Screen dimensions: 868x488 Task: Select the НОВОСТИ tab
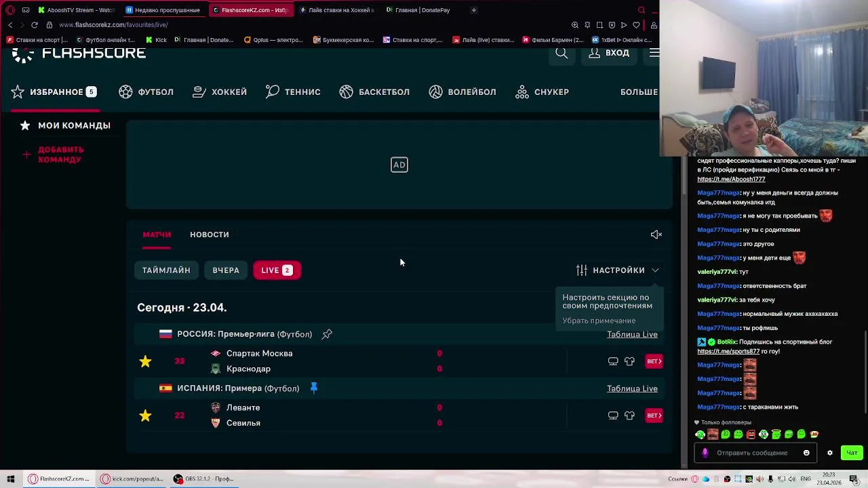210,235
